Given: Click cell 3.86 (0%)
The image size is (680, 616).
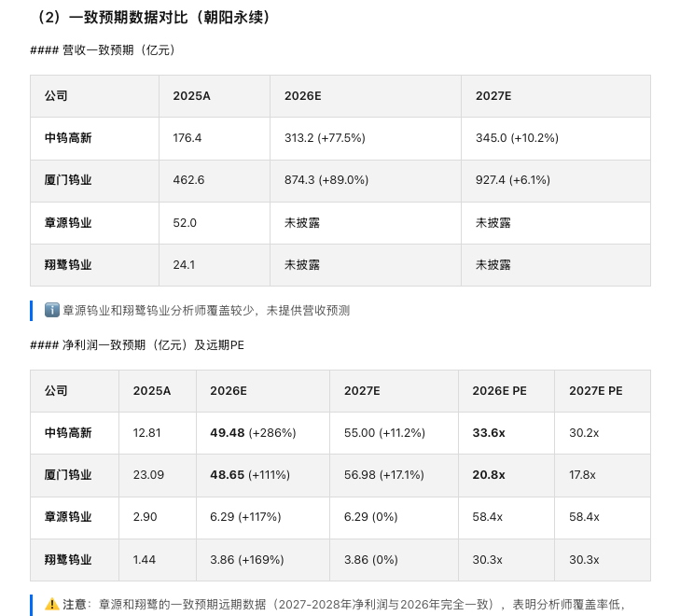Looking at the screenshot, I should [x=371, y=560].
